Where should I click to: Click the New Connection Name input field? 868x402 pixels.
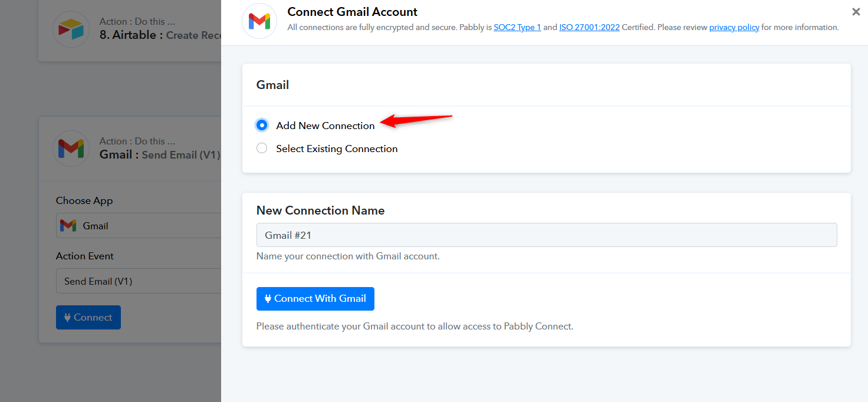click(546, 235)
